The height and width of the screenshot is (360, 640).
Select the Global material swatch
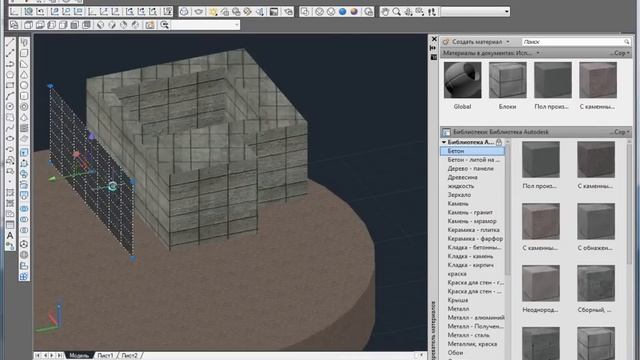tap(462, 80)
